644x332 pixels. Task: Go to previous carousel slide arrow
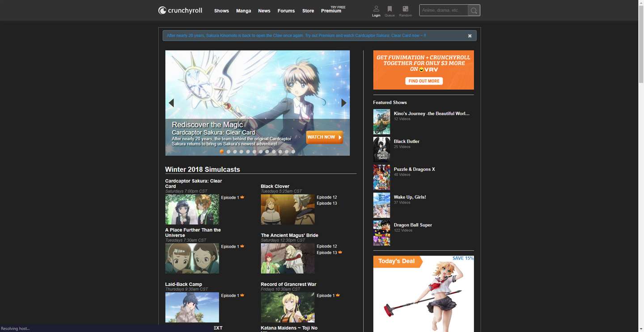click(171, 103)
